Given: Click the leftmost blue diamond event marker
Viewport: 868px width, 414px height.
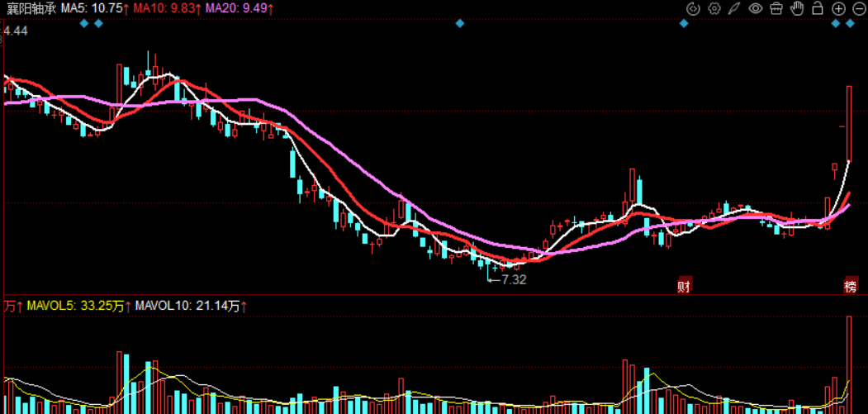Looking at the screenshot, I should (84, 23).
